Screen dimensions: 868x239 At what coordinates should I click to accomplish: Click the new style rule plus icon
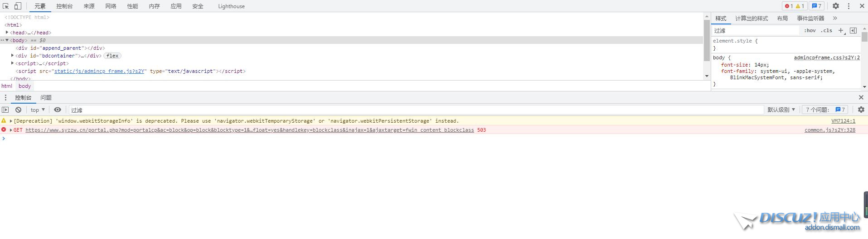[841, 30]
